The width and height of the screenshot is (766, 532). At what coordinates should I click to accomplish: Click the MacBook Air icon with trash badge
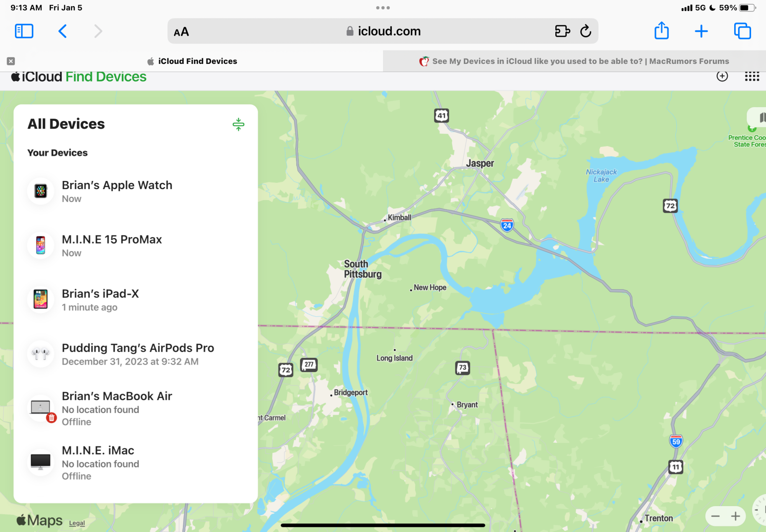41,408
